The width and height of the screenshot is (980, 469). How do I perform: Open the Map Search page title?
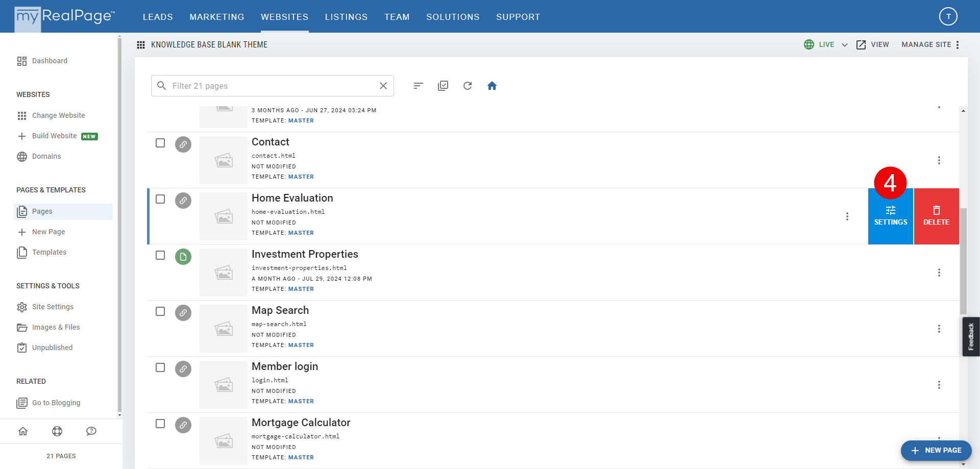(280, 310)
